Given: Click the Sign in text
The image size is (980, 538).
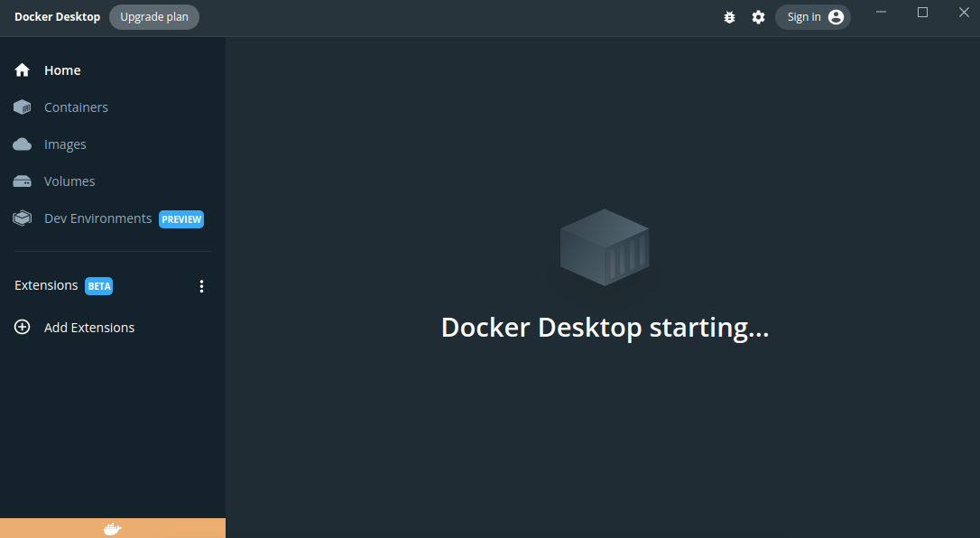Looking at the screenshot, I should 804,17.
